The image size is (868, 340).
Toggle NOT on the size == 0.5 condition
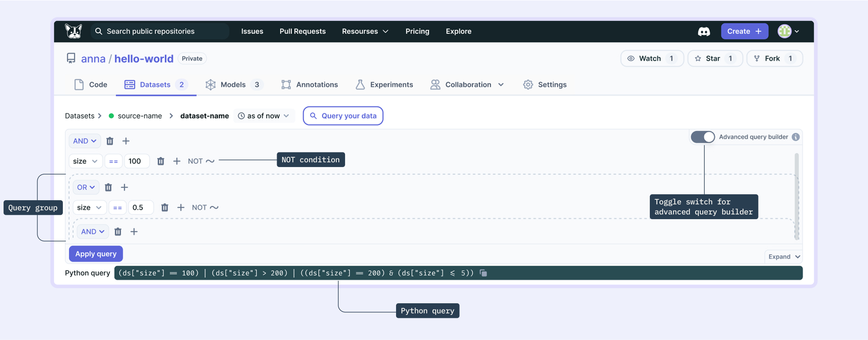(x=205, y=207)
